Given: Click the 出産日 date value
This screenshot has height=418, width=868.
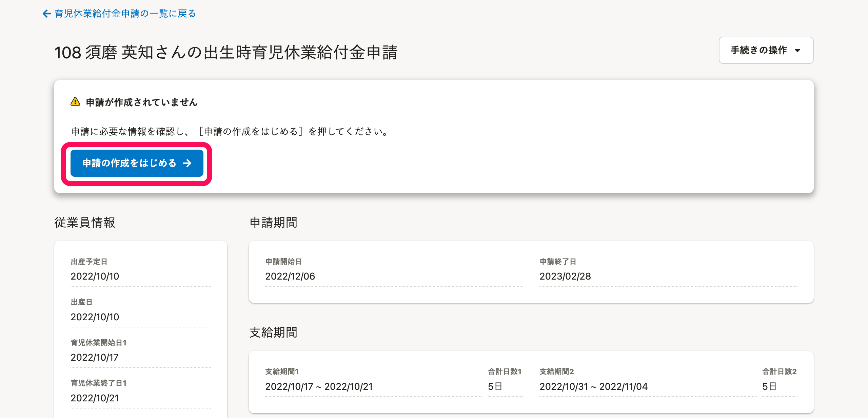Looking at the screenshot, I should [x=95, y=317].
